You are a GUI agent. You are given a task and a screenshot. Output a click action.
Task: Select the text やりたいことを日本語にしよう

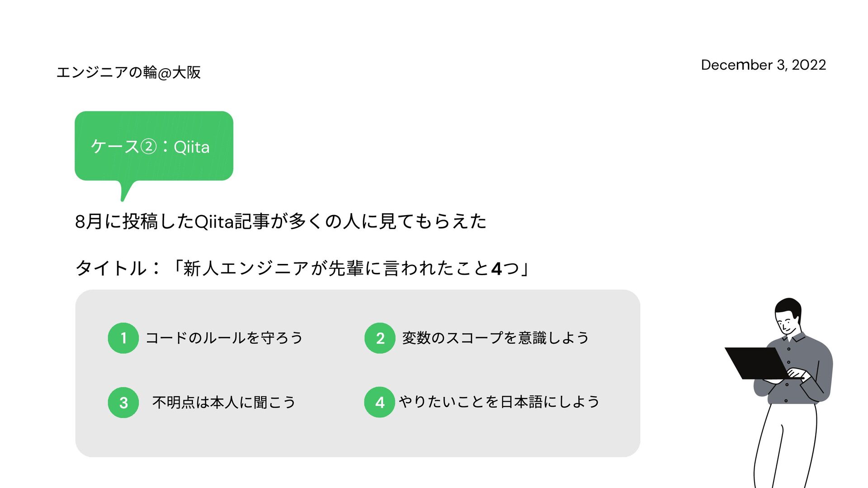point(499,402)
